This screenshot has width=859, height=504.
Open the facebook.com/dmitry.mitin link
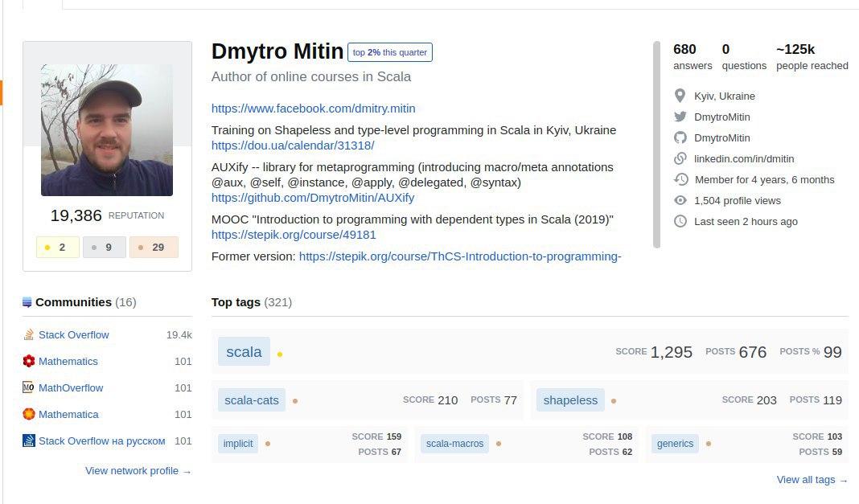(x=314, y=109)
